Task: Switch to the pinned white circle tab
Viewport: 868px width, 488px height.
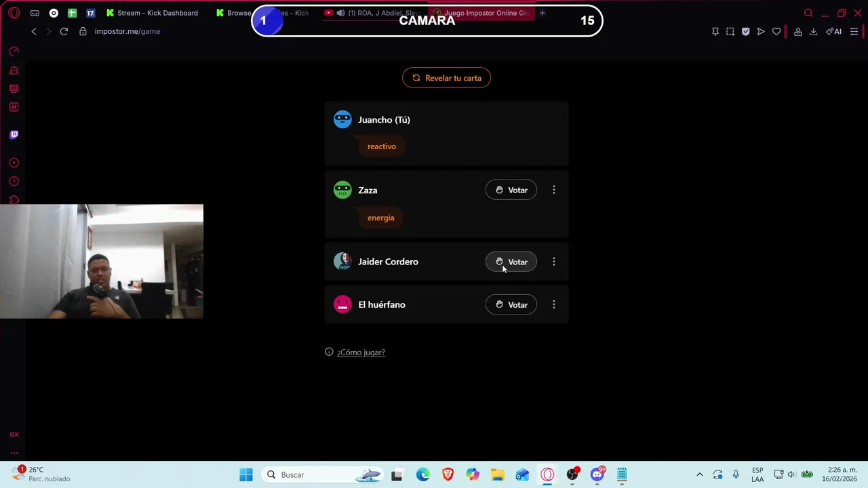Action: pyautogui.click(x=54, y=13)
